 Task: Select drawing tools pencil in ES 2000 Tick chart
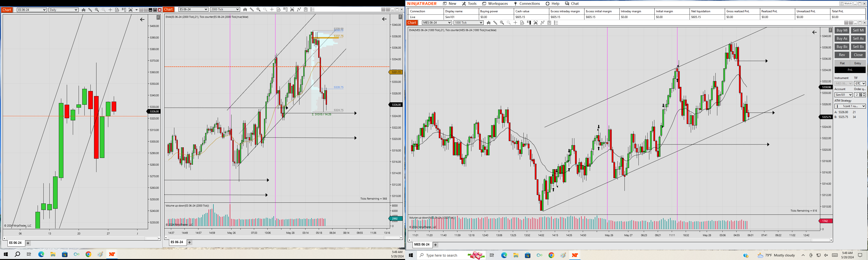click(252, 9)
